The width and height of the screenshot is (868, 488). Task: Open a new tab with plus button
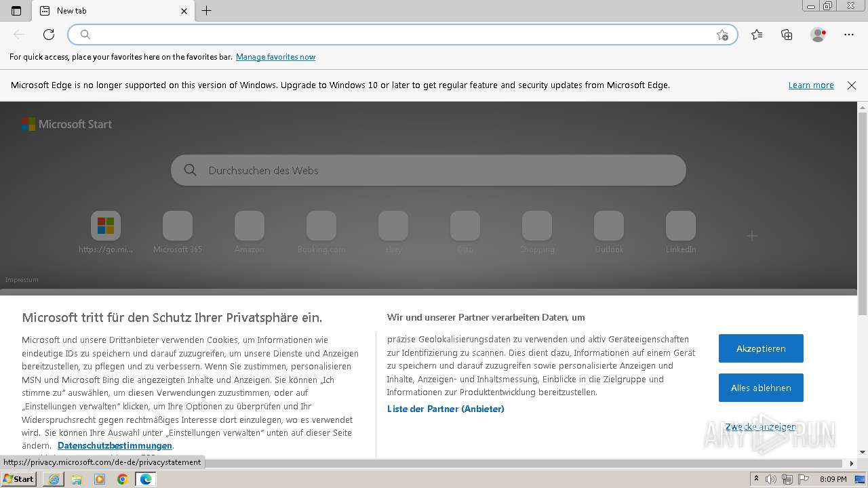pyautogui.click(x=207, y=11)
